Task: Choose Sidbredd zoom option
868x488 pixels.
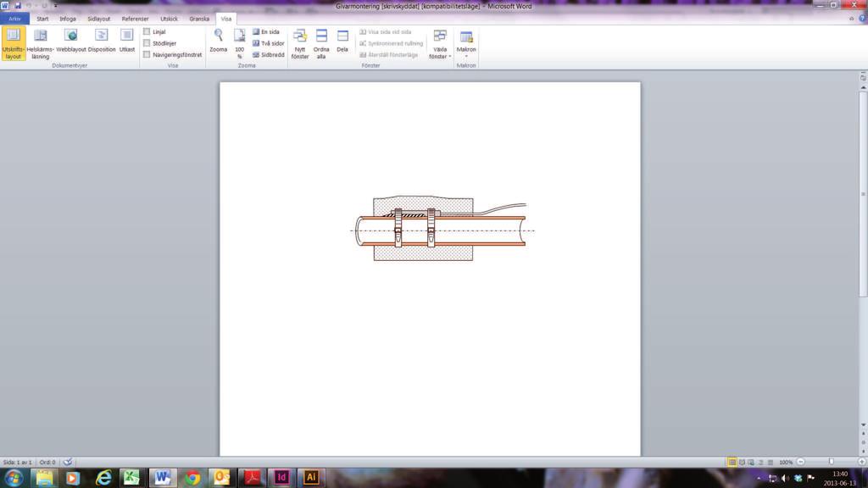Action: coord(269,55)
